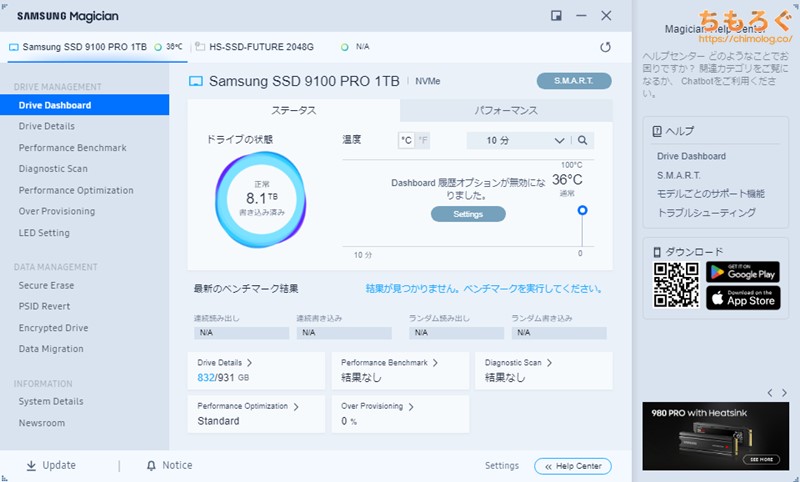Expand Performance Benchmark card chevron
The image size is (800, 482).
435,363
